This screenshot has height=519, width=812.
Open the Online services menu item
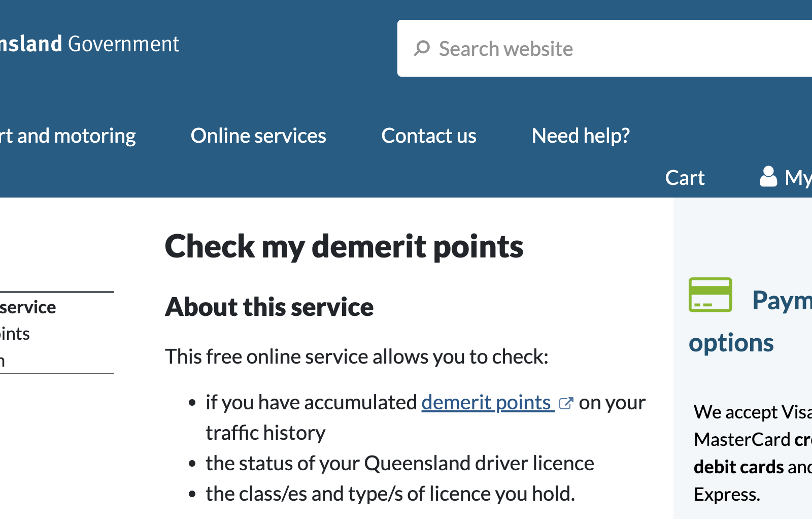pos(258,136)
